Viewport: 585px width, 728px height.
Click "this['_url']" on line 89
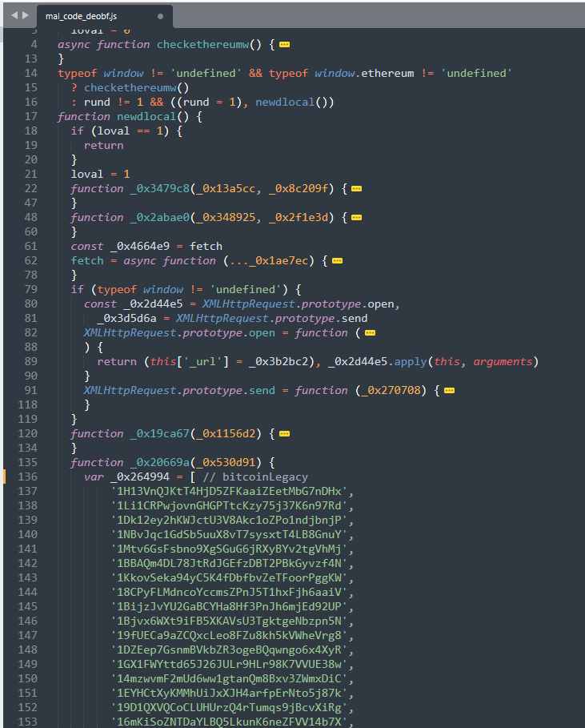[x=190, y=361]
